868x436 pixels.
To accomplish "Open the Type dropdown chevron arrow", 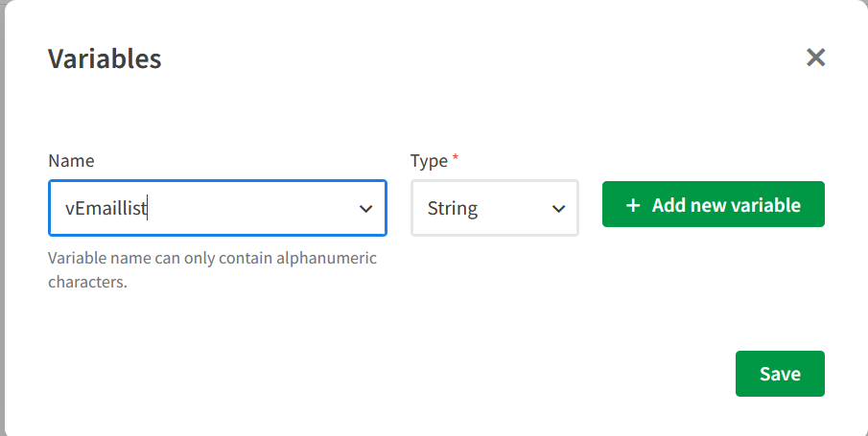I will click(x=558, y=208).
